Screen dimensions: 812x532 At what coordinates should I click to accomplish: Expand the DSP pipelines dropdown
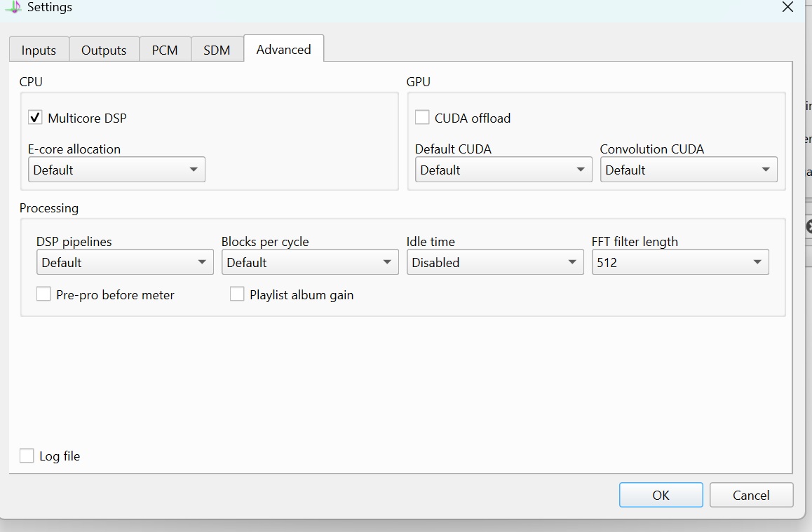coord(125,262)
